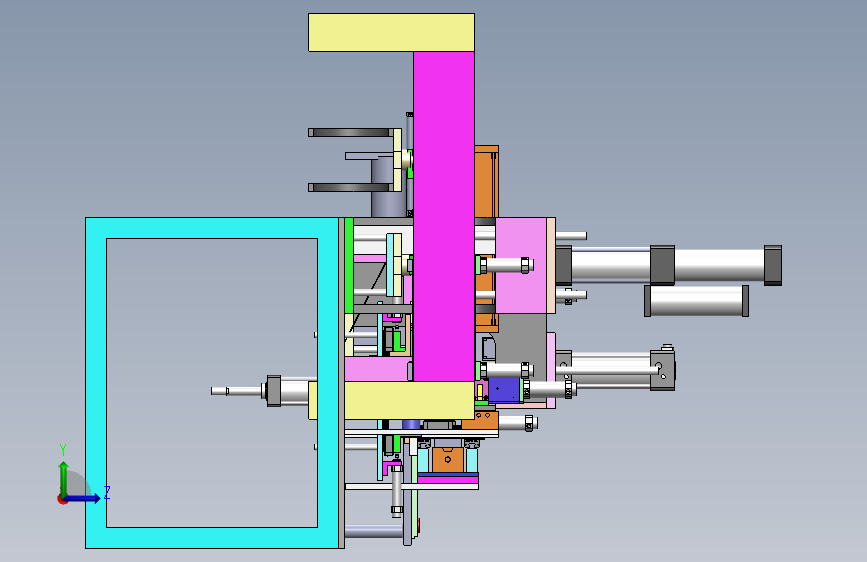The width and height of the screenshot is (867, 562).
Task: Select the yellow block atop the magenta column
Action: [391, 33]
